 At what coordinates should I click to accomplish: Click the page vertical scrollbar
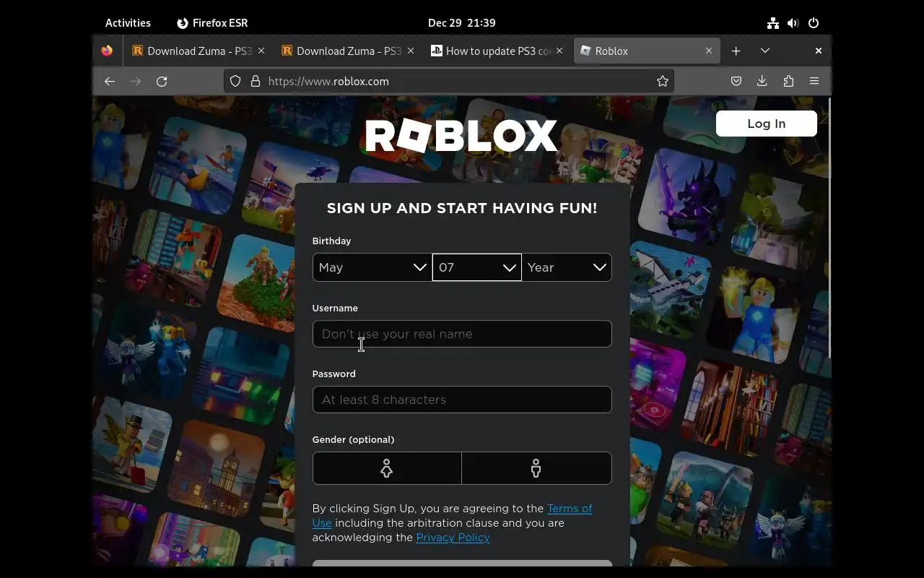[829, 228]
